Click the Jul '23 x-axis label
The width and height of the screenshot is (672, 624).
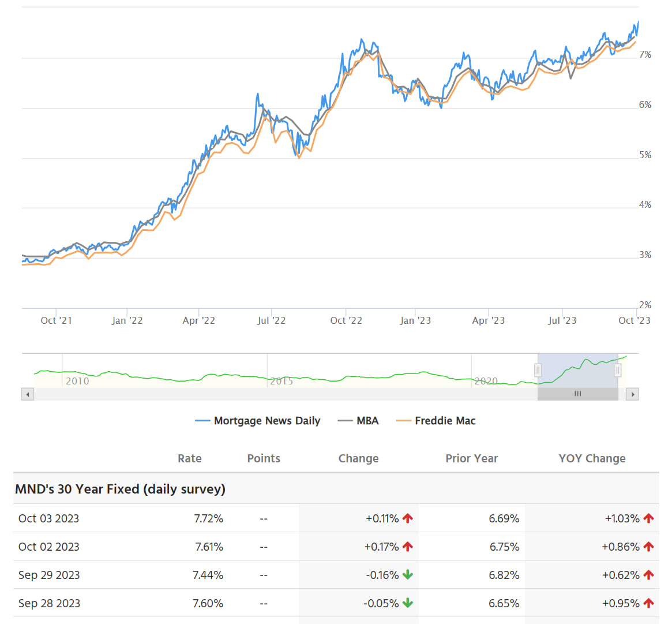coord(562,320)
